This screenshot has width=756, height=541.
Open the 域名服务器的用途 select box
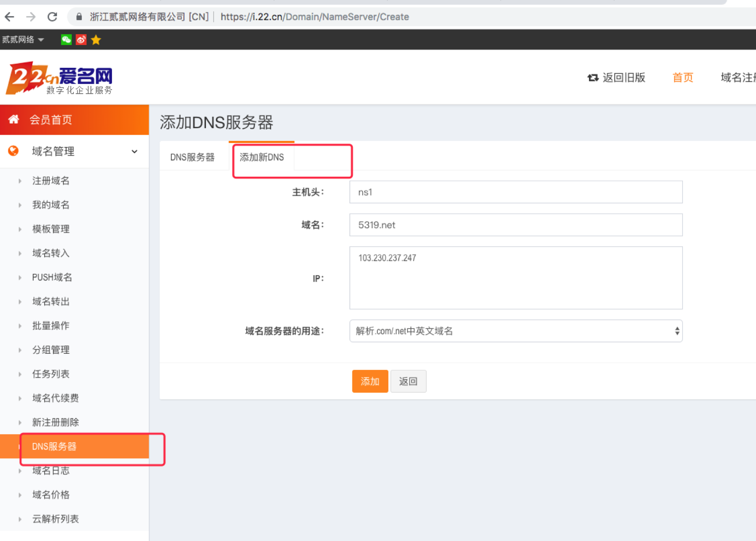pos(516,331)
